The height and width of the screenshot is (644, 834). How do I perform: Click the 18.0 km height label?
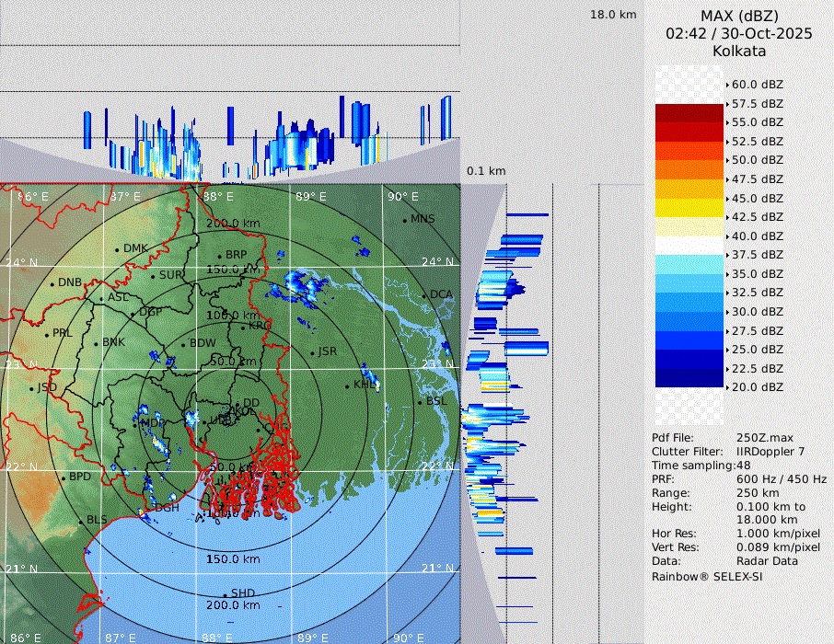[613, 15]
